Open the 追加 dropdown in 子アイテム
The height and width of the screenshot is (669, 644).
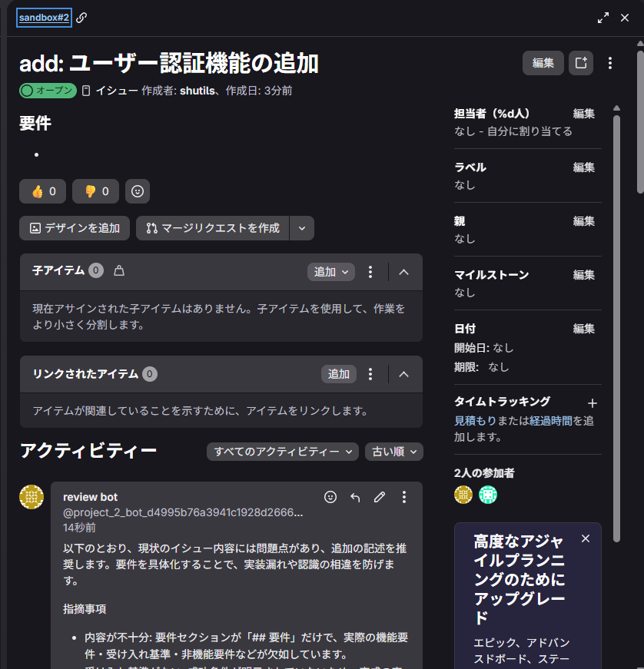(x=330, y=272)
